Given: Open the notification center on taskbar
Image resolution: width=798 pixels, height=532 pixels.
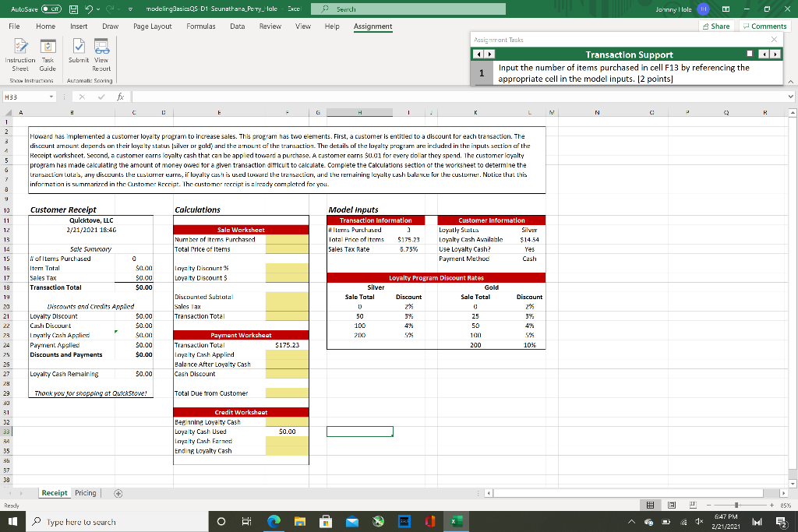Looking at the screenshot, I should click(781, 521).
